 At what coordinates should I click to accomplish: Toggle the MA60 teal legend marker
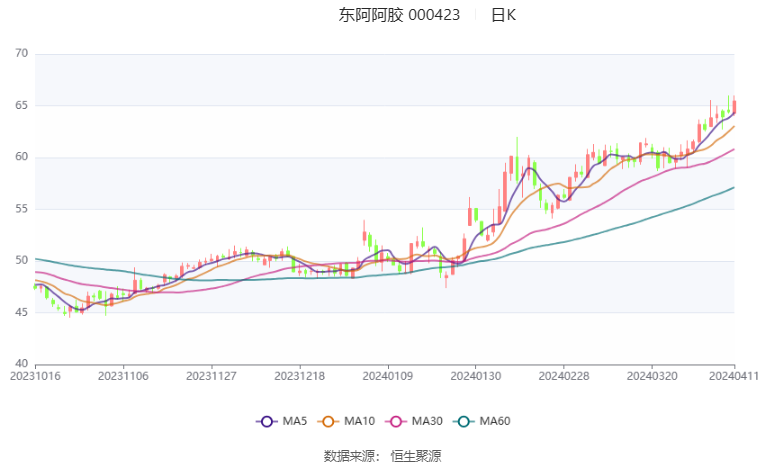(x=463, y=421)
